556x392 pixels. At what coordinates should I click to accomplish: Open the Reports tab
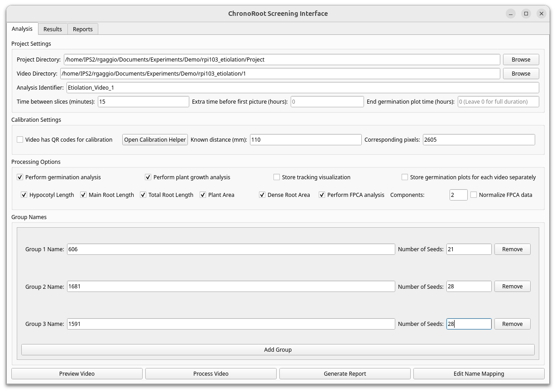(82, 29)
